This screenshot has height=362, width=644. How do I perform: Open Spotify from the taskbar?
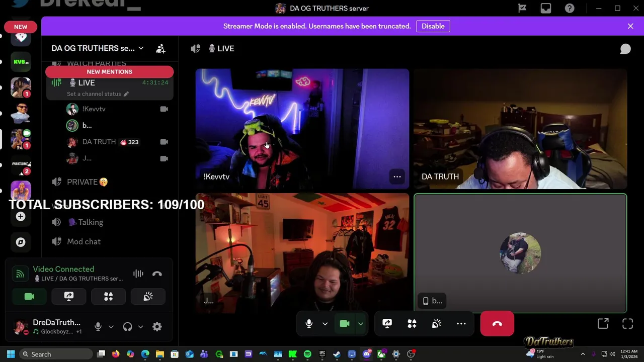pos(307,354)
